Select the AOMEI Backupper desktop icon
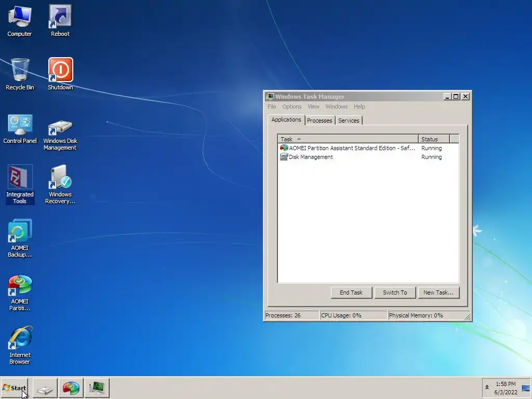Screen dimensions: 532x399 tap(20, 238)
